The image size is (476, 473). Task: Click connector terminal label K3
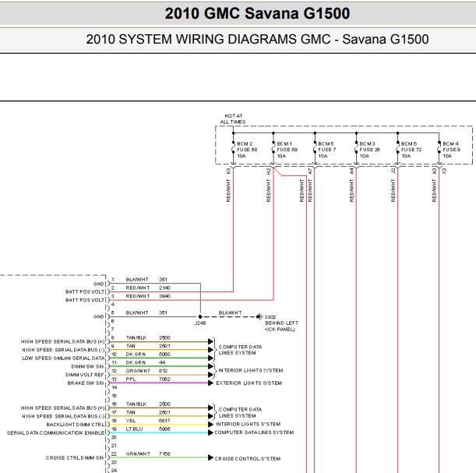228,171
